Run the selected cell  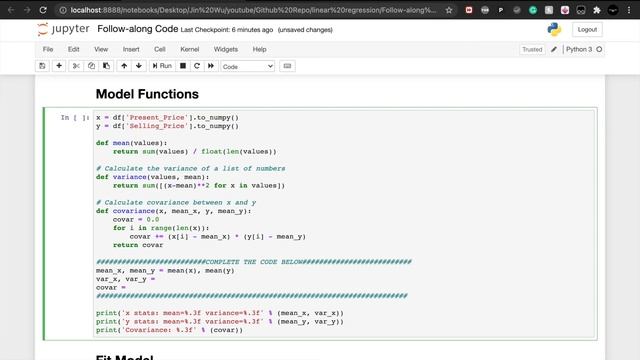[x=162, y=66]
